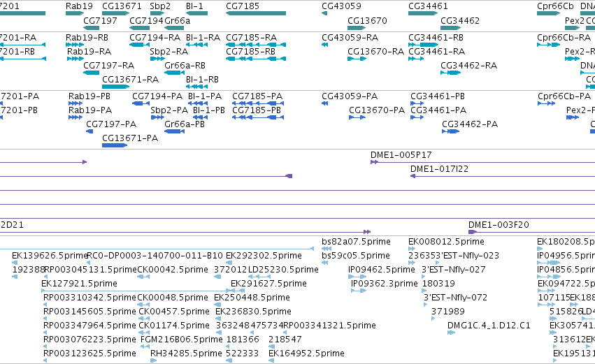Image resolution: width=595 pixels, height=364 pixels.
Task: Click the CG43059 gene label
Action: point(341,6)
